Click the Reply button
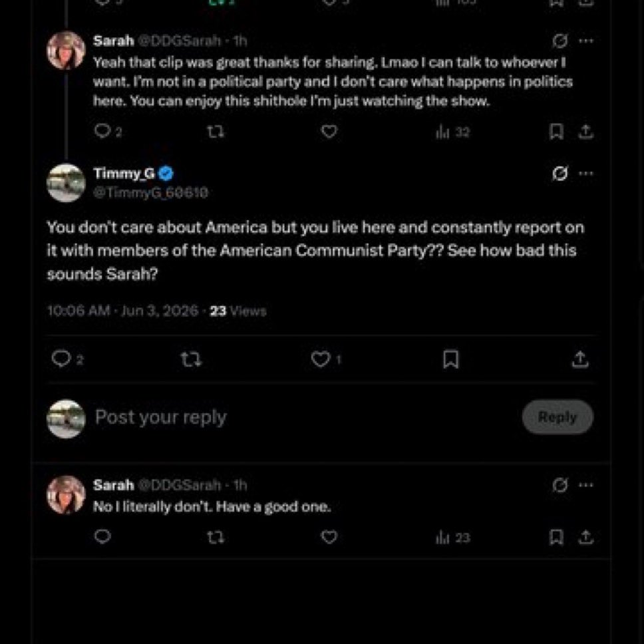The width and height of the screenshot is (644, 644). [558, 417]
